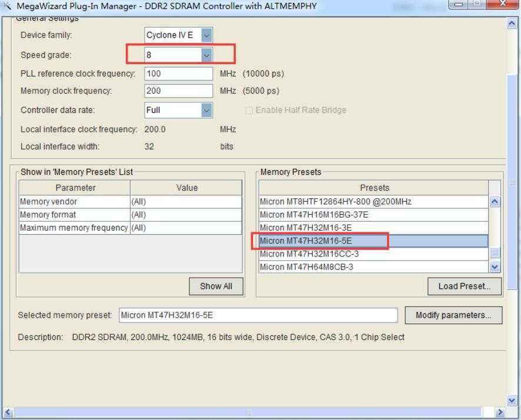Screen dimensions: 521x420
Task: Click the Value column header
Action: click(x=186, y=188)
